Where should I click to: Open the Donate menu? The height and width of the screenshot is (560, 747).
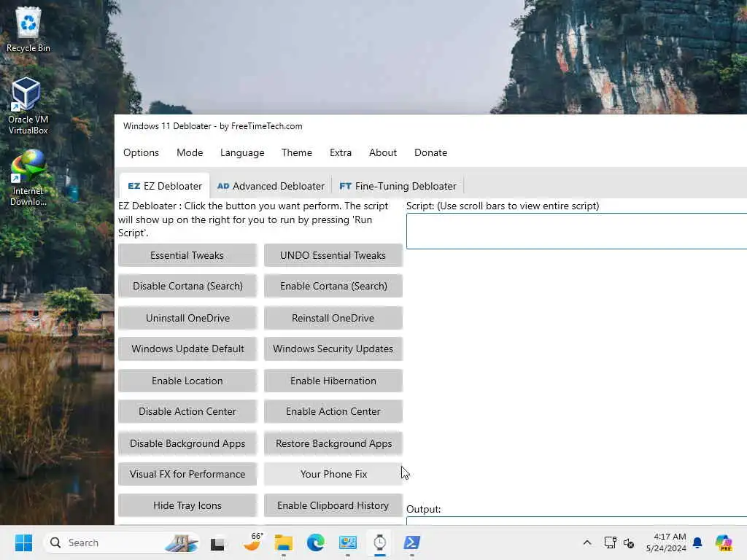430,152
